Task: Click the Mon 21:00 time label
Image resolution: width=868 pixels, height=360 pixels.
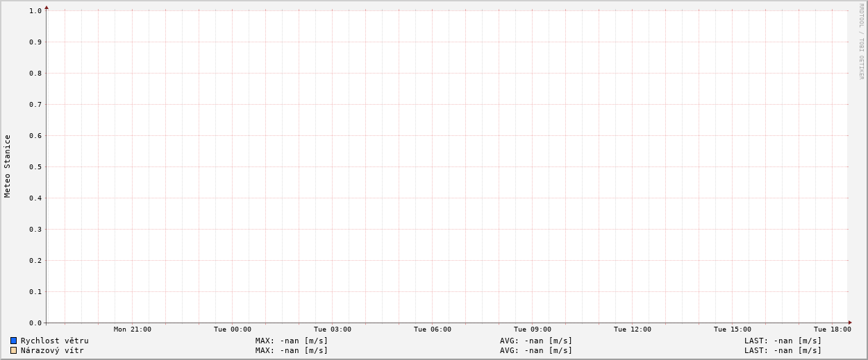Action: tap(132, 329)
